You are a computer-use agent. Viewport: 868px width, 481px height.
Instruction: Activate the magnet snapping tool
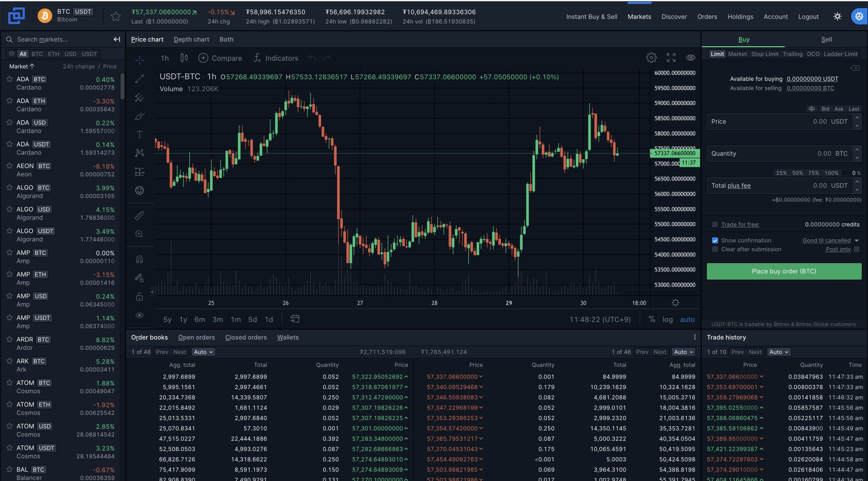click(x=139, y=259)
